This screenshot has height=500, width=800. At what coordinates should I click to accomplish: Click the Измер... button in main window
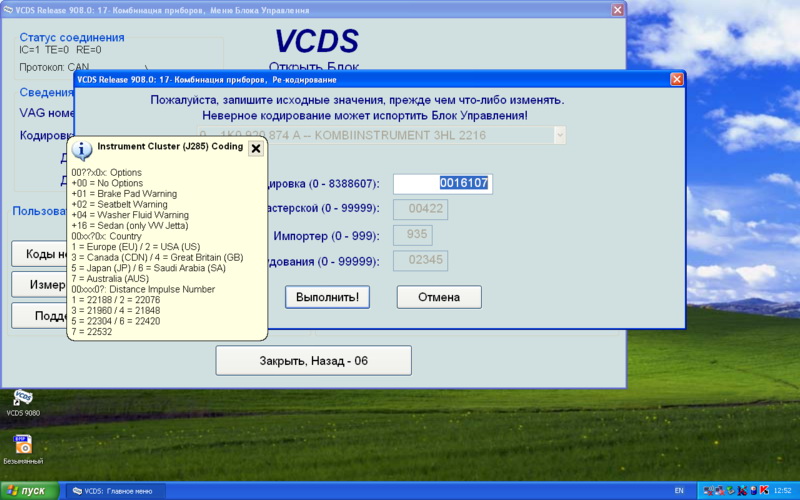pos(40,284)
